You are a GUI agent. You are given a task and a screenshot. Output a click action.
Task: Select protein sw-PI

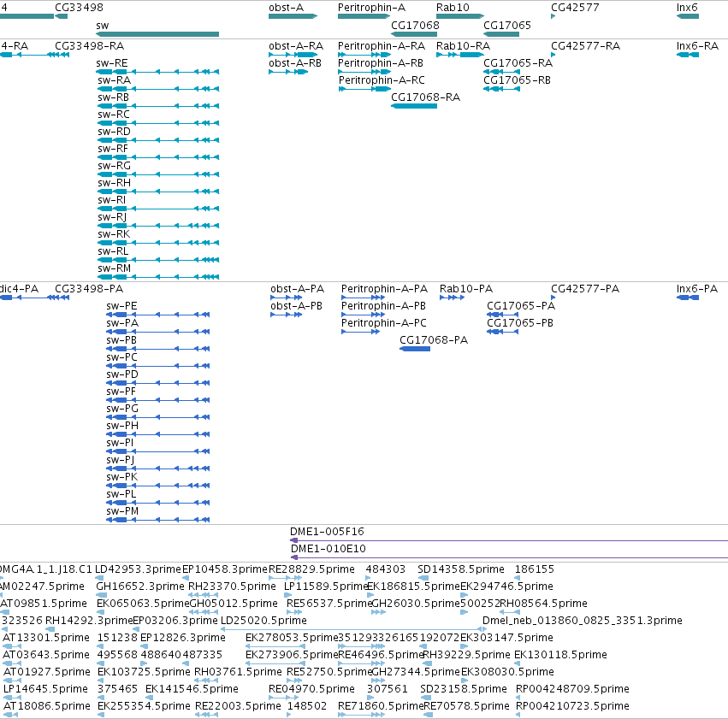(x=158, y=451)
